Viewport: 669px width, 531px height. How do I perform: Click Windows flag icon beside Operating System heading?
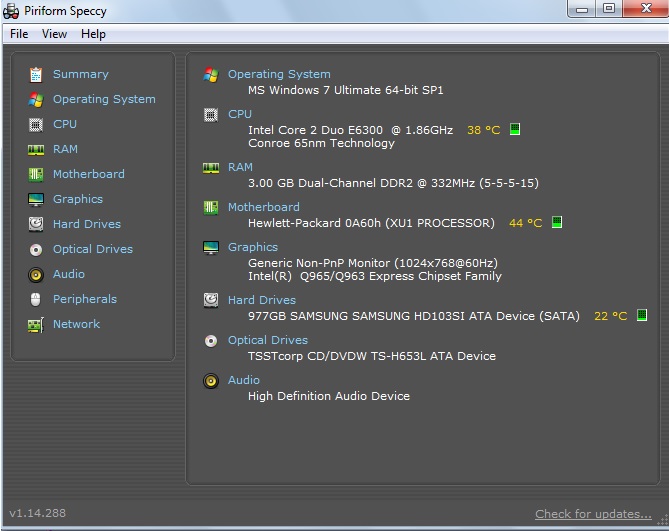pyautogui.click(x=211, y=75)
